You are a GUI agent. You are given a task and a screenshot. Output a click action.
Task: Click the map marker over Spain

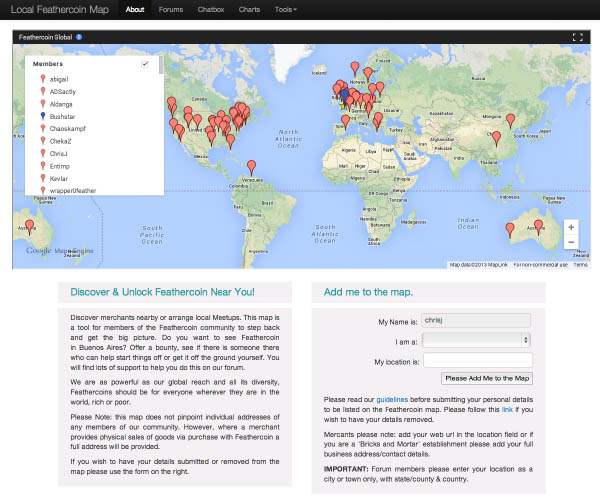point(345,122)
